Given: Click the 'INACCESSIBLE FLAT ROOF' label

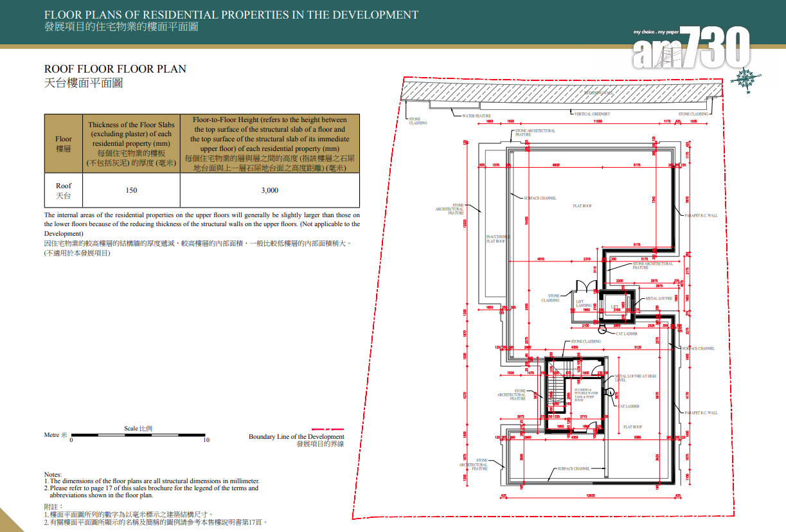Looking at the screenshot, I should [x=496, y=239].
